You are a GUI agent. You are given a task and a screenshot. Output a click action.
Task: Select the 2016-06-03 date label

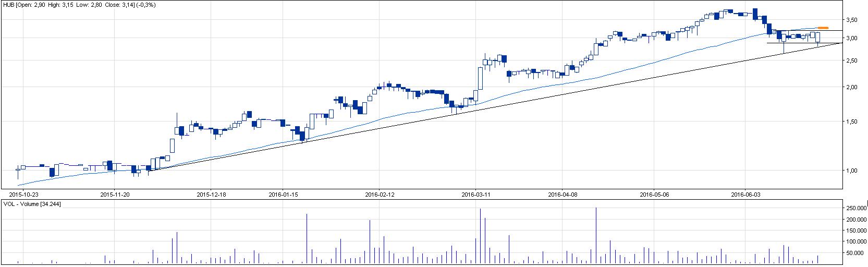click(x=745, y=195)
